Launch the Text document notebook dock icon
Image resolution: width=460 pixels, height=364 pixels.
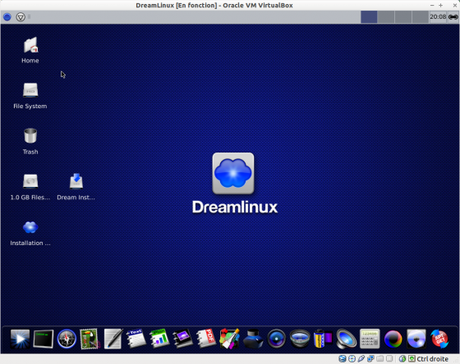(136, 339)
